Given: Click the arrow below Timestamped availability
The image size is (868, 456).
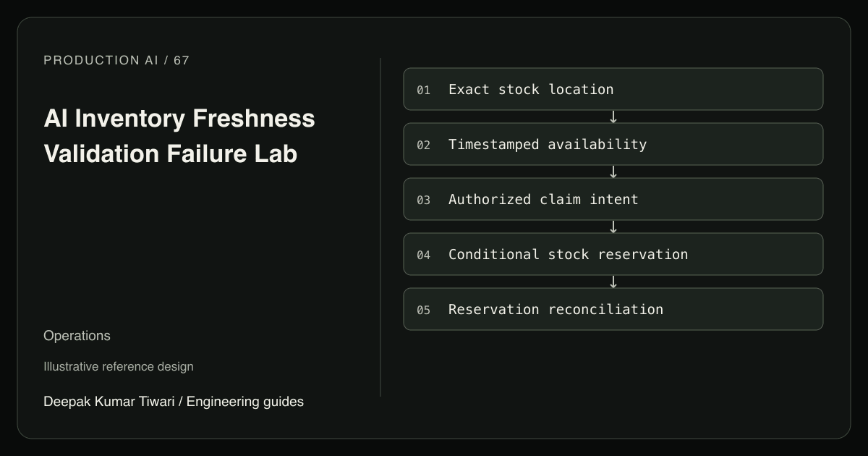Looking at the screenshot, I should 613,172.
